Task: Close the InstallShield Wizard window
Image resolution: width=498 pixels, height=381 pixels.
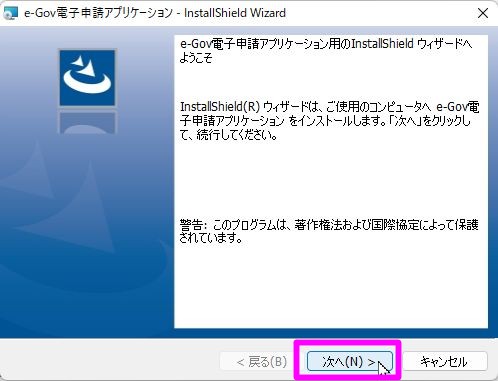Action: click(x=483, y=13)
